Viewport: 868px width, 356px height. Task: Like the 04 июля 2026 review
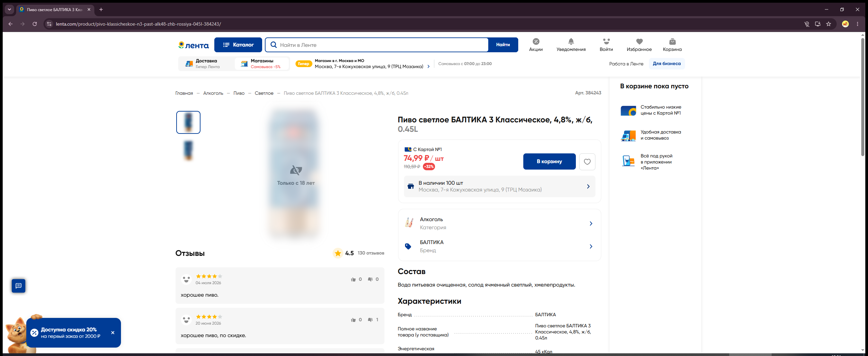(353, 279)
